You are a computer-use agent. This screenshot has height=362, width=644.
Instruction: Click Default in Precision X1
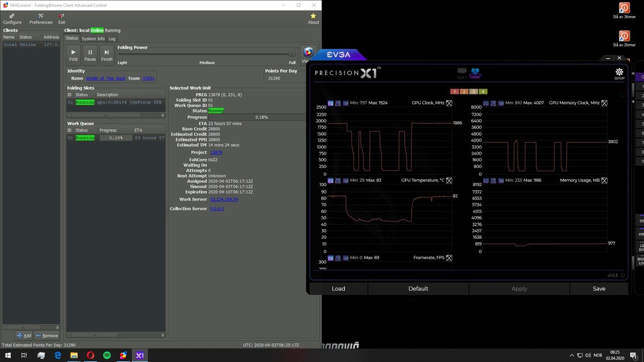[x=418, y=289]
